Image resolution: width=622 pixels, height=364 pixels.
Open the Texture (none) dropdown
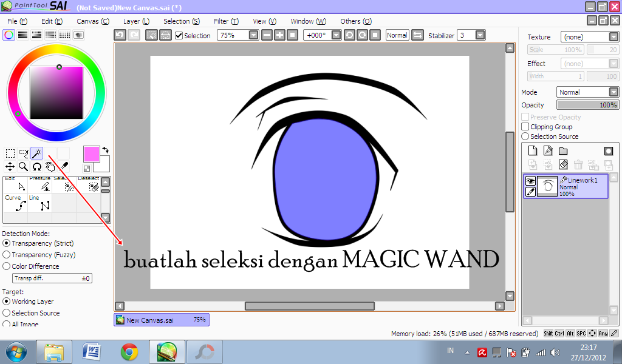point(613,37)
